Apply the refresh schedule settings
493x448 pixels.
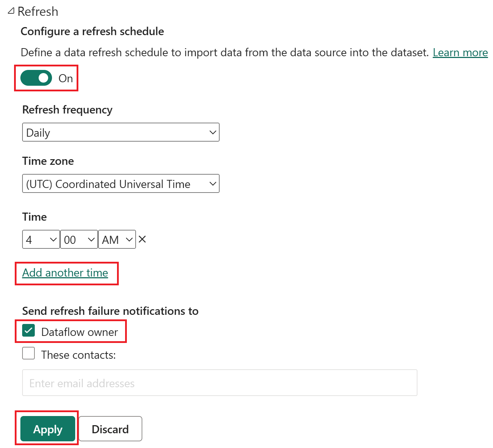tap(47, 429)
